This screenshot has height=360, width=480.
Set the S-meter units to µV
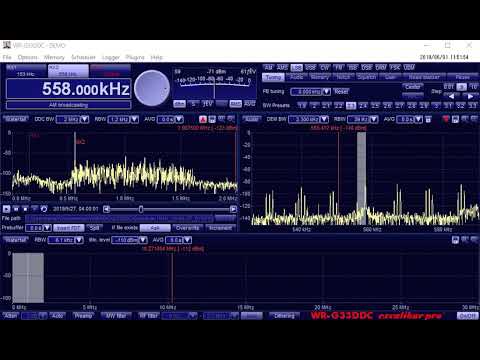[x=207, y=104]
